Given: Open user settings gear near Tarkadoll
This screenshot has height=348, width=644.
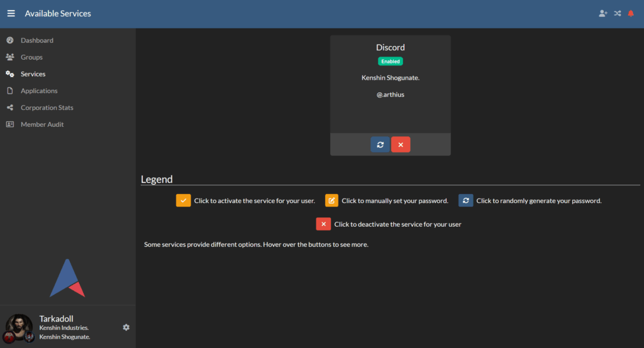Looking at the screenshot, I should pyautogui.click(x=126, y=327).
